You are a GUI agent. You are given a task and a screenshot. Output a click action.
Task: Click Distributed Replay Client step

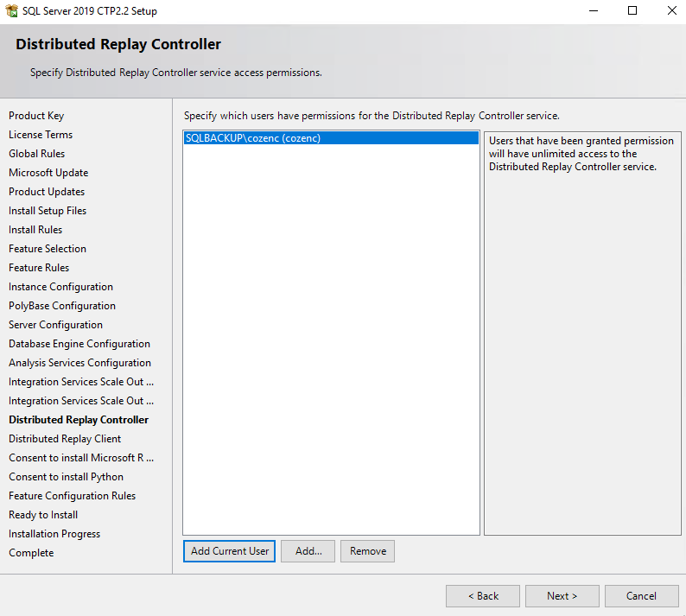point(65,439)
